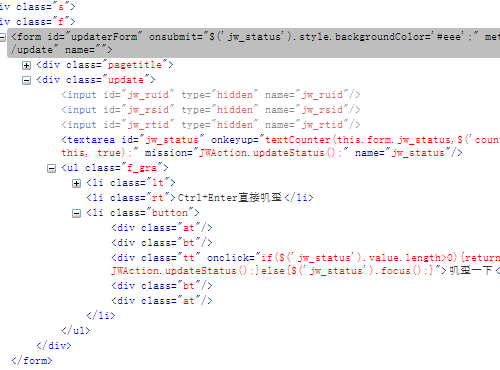Click the div class s line

(38, 7)
